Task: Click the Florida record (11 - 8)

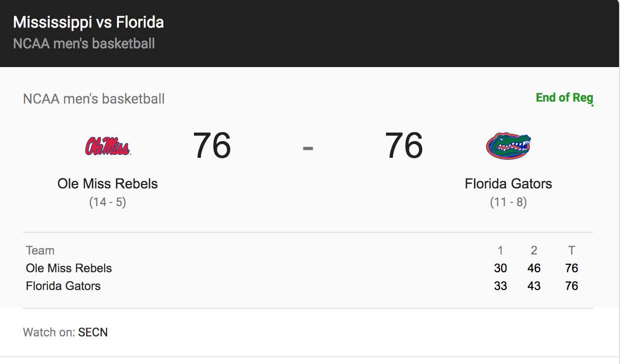Action: click(x=508, y=202)
